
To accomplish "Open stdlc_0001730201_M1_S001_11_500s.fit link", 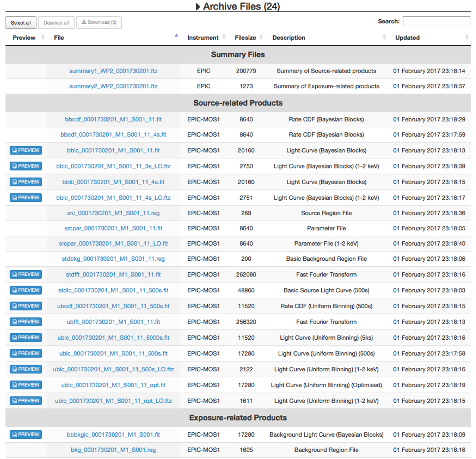I will point(113,290).
